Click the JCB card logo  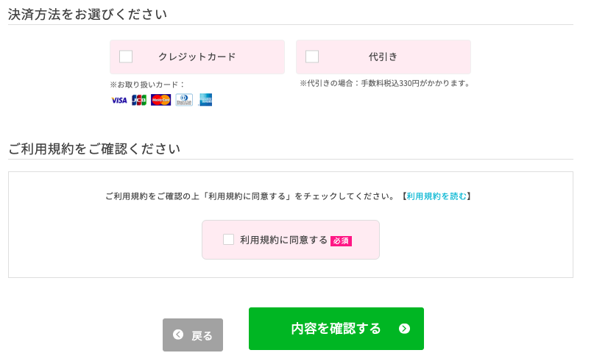pyautogui.click(x=139, y=100)
